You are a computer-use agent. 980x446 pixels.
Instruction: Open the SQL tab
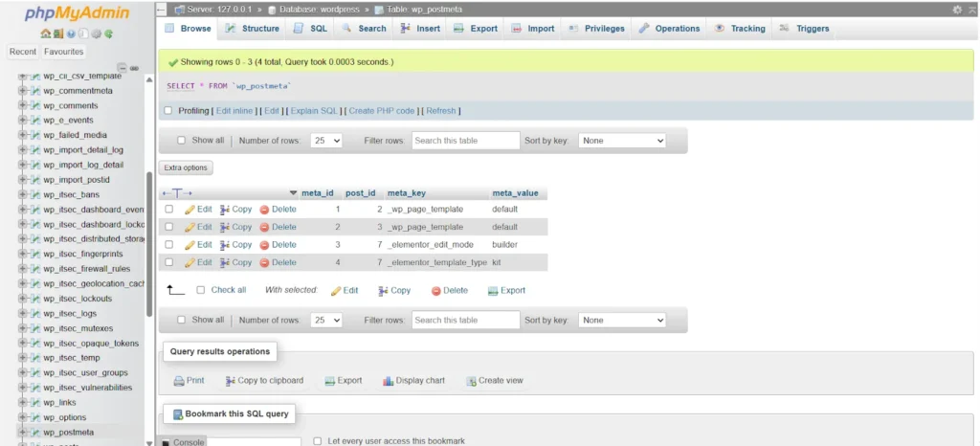311,29
